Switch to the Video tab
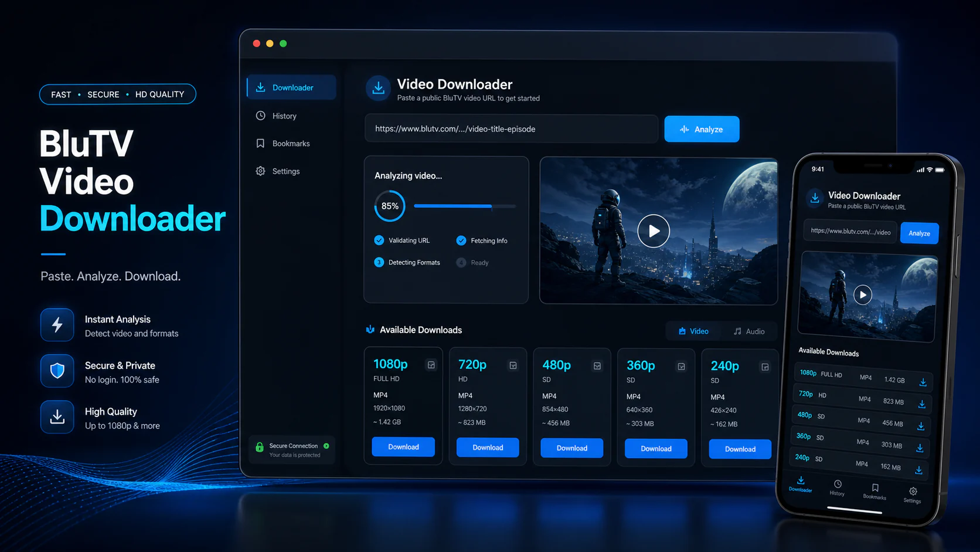Screen dimensions: 980x552 [693, 331]
